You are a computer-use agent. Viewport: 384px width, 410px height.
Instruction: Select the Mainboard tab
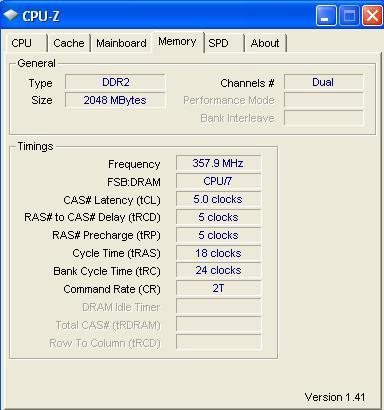121,43
